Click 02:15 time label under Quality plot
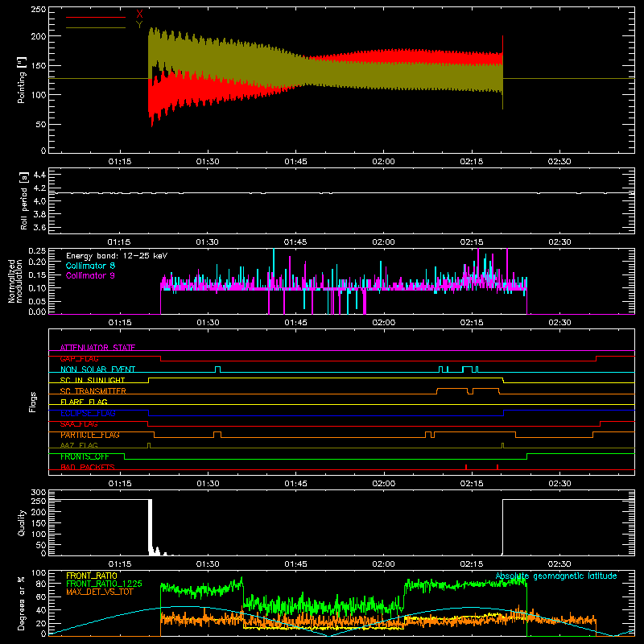Screen dimensions: 644x644 (472, 564)
